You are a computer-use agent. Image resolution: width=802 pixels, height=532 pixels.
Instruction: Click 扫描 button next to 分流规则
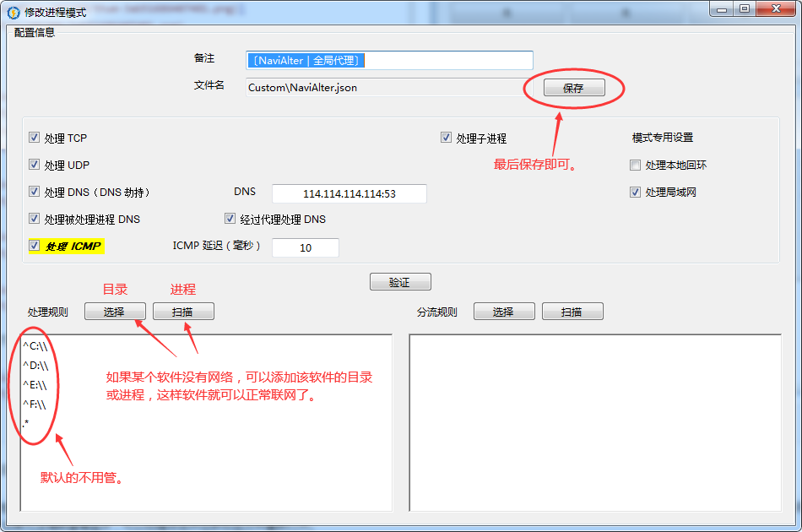(x=572, y=312)
